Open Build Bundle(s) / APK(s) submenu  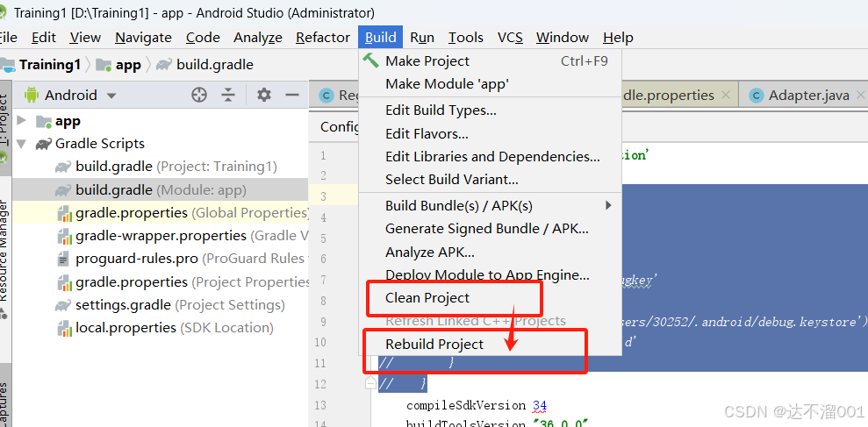tap(491, 206)
